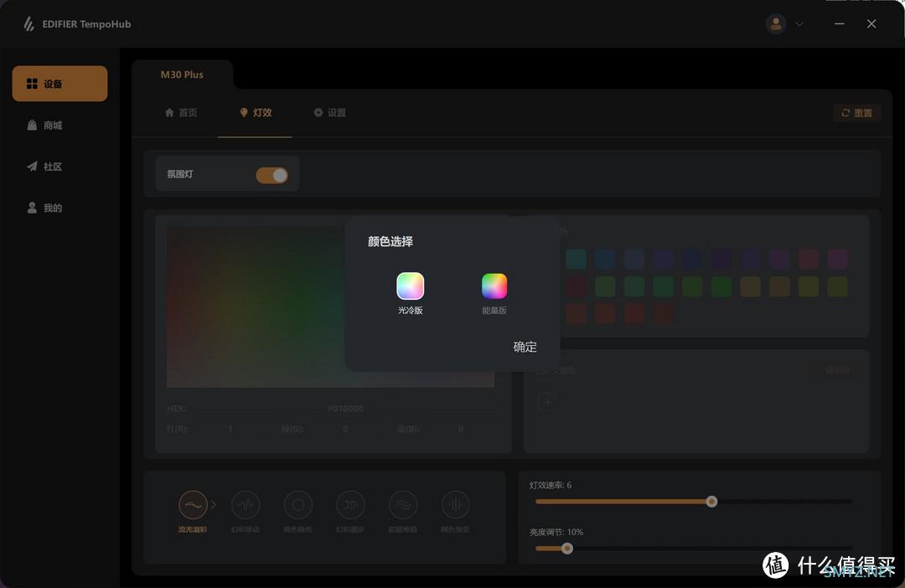Open the 设备 section in the sidebar
The height and width of the screenshot is (588, 905).
59,84
